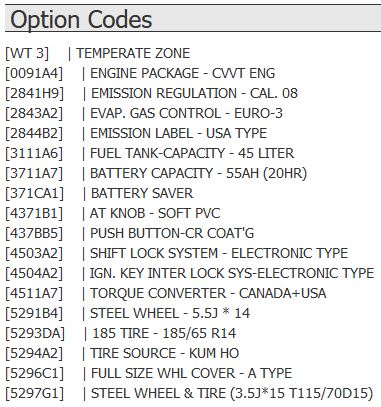Click the AT Knob - Soft PVC entry
Image resolution: width=381 pixels, height=407 pixels.
[113, 213]
